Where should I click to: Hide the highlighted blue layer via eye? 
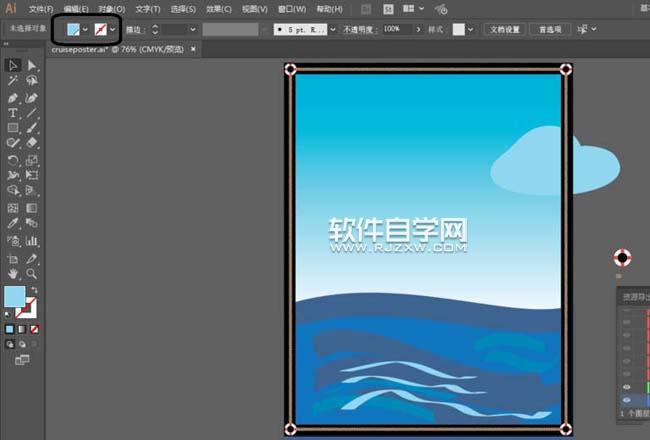coord(627,400)
